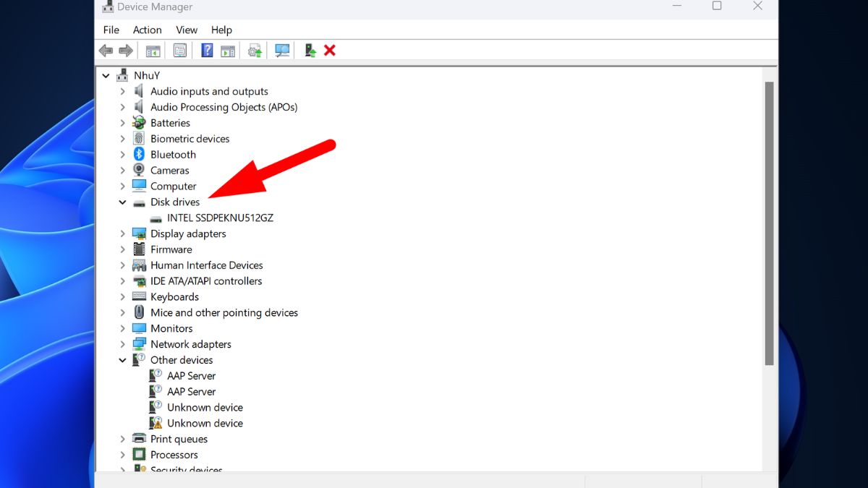Open the File menu
The height and width of the screenshot is (488, 868).
pyautogui.click(x=111, y=30)
